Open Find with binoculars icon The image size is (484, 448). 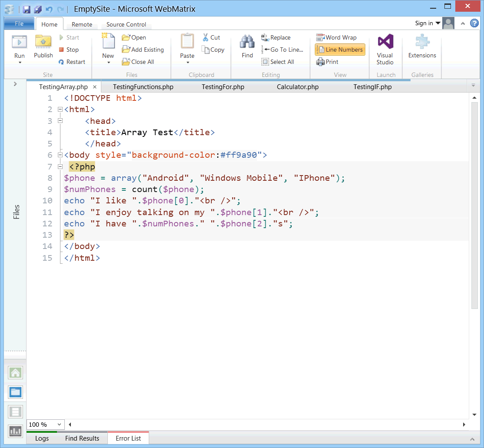point(247,42)
